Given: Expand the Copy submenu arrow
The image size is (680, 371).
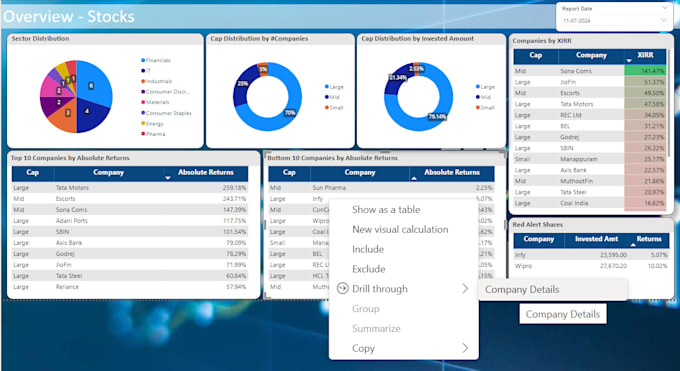Looking at the screenshot, I should pyautogui.click(x=465, y=348).
